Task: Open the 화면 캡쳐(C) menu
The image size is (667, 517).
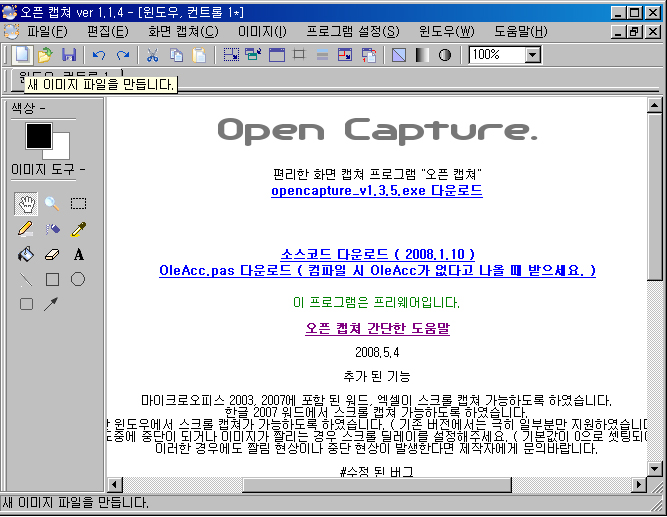Action: click(x=183, y=32)
